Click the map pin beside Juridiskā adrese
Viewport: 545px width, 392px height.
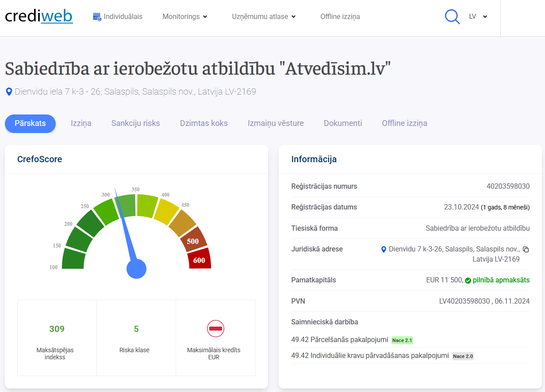(x=384, y=249)
